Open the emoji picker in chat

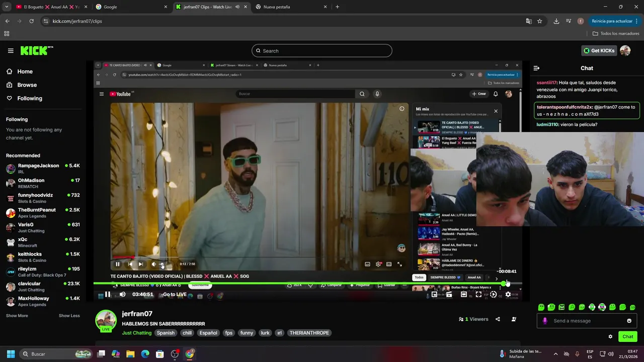pos(629,321)
